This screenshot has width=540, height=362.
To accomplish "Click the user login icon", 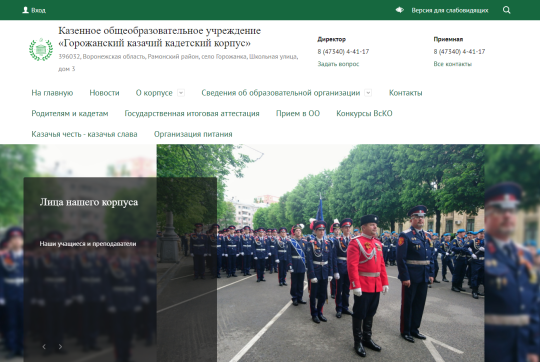I will (25, 10).
